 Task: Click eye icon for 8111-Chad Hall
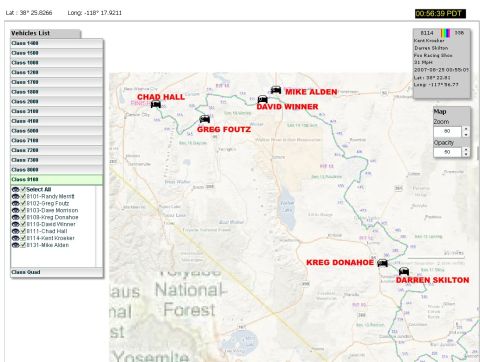pyautogui.click(x=15, y=231)
